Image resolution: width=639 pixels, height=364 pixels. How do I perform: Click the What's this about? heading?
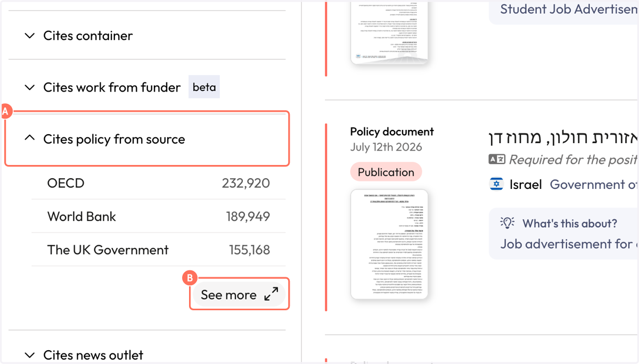570,224
